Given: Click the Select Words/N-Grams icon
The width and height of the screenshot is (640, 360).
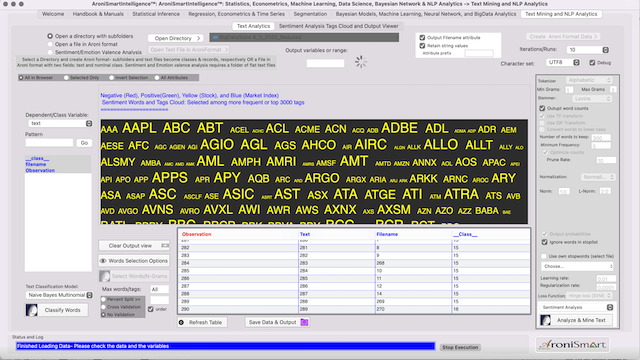Looking at the screenshot, I should point(104,276).
